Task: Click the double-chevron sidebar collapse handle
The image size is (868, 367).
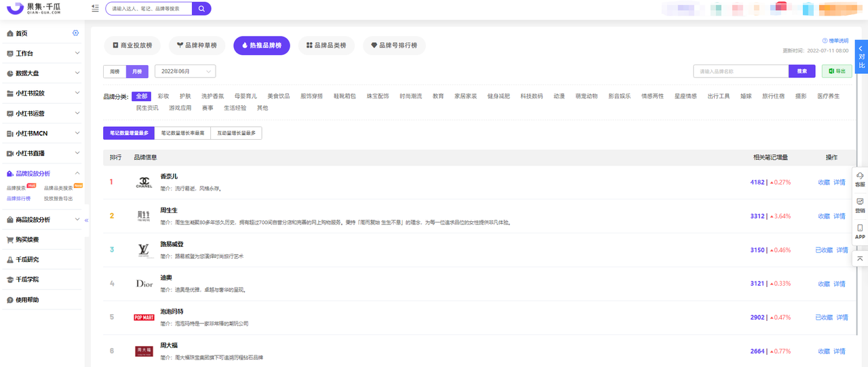Action: pos(86,220)
